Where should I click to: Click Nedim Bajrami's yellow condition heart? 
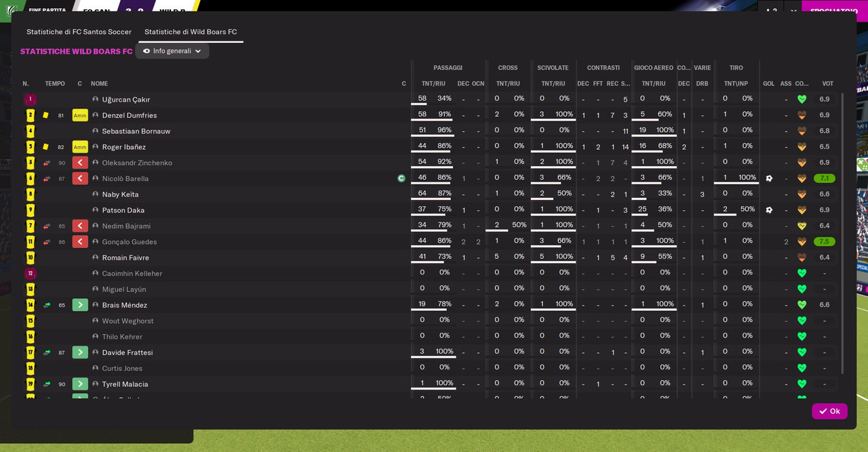[802, 226]
